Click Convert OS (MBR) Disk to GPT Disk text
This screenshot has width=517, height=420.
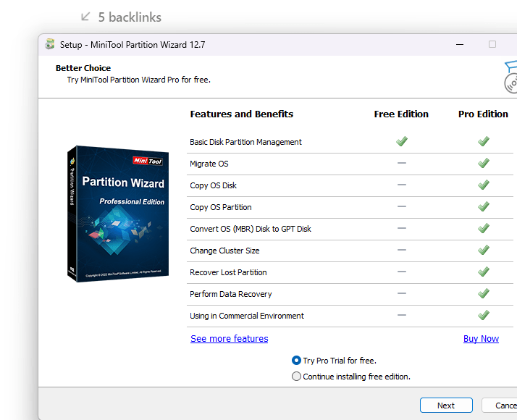[x=251, y=229]
